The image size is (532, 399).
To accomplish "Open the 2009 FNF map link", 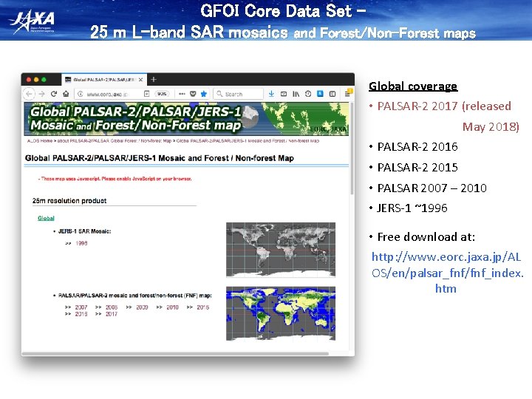I will [142, 307].
